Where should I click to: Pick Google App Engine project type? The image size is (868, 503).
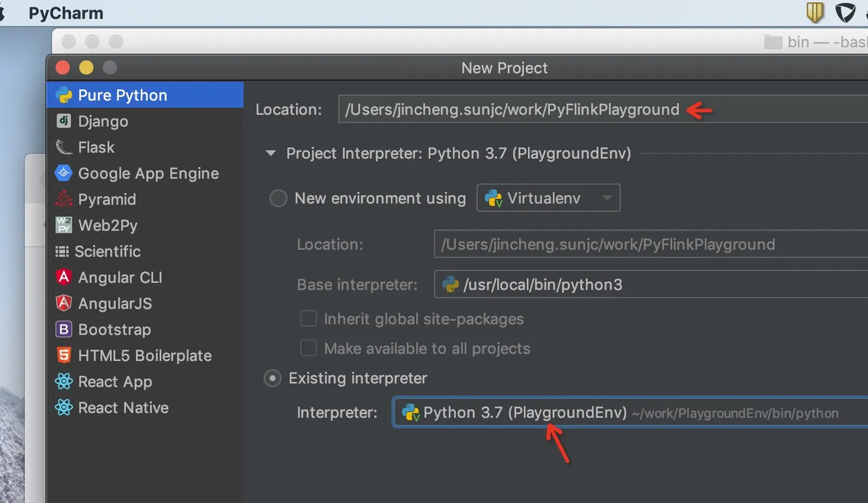pos(145,173)
